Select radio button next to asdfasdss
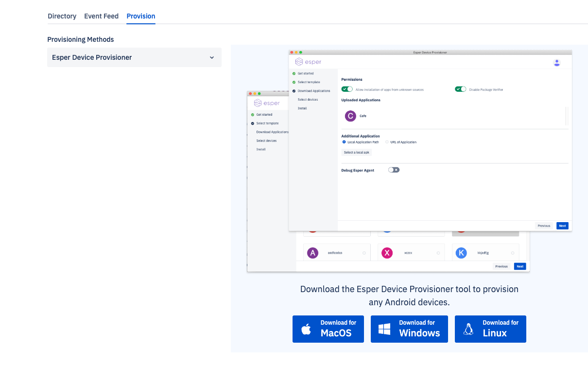This screenshot has width=588, height=366. pyautogui.click(x=364, y=253)
